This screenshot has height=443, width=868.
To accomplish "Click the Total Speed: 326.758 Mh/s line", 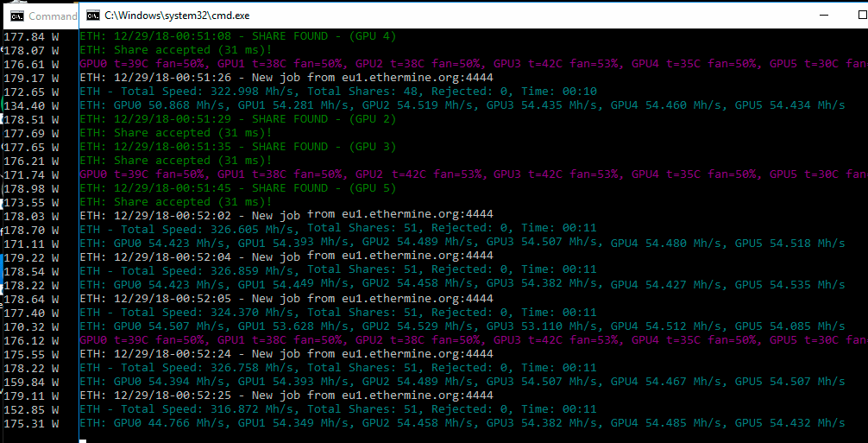I will (338, 368).
